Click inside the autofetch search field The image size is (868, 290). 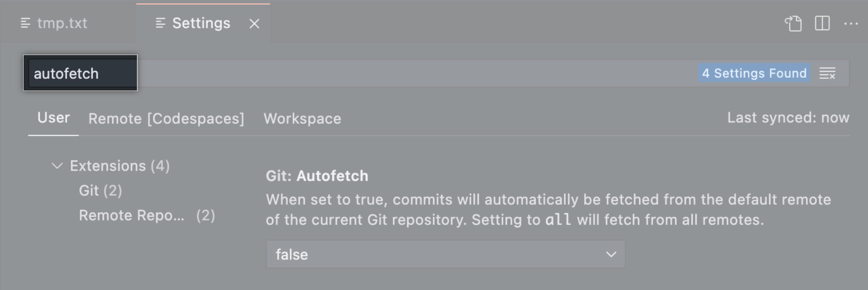coord(80,73)
